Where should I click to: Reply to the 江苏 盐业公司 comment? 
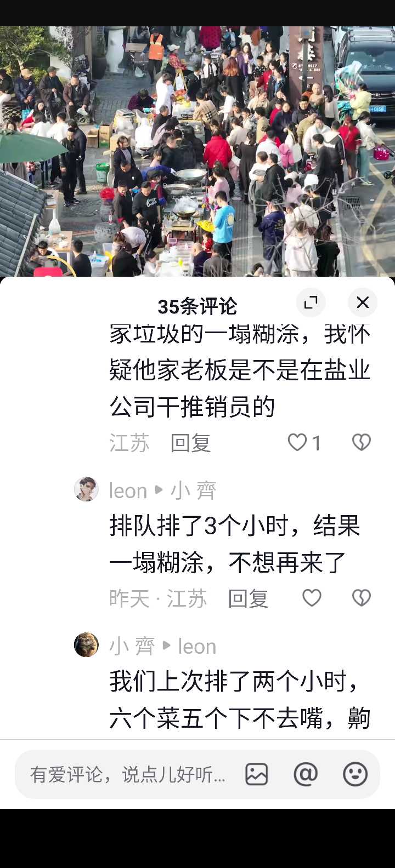pyautogui.click(x=190, y=443)
